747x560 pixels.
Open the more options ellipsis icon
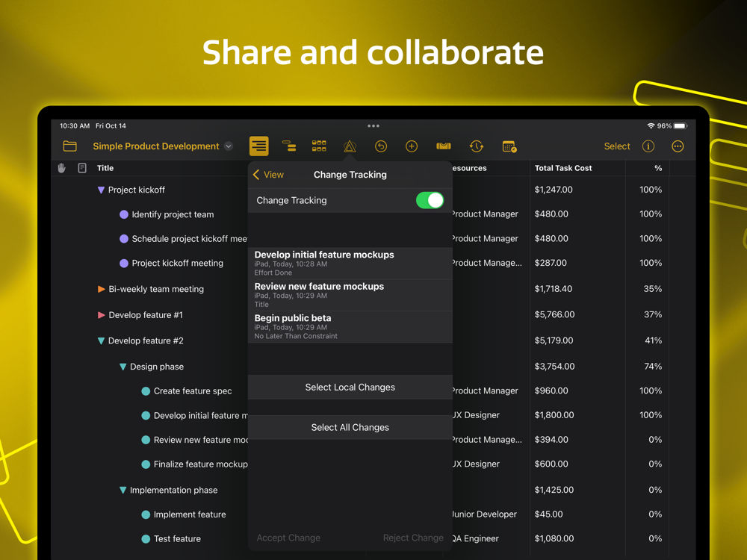point(678,146)
